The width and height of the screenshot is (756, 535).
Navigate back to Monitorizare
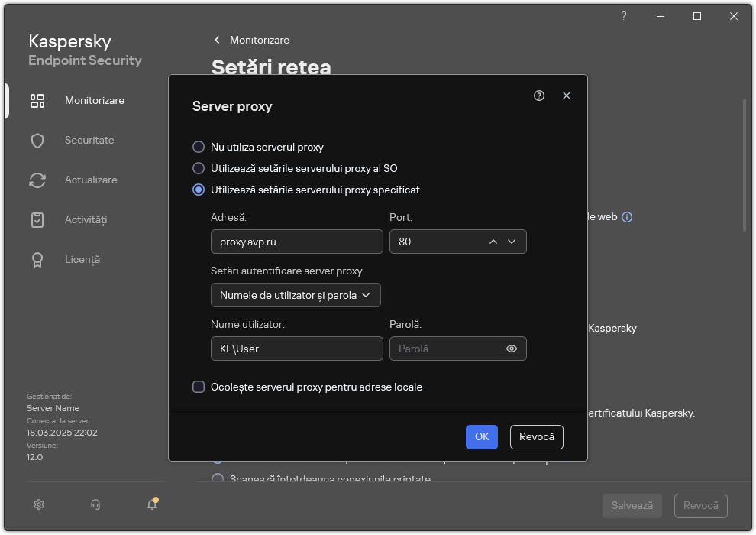(252, 40)
